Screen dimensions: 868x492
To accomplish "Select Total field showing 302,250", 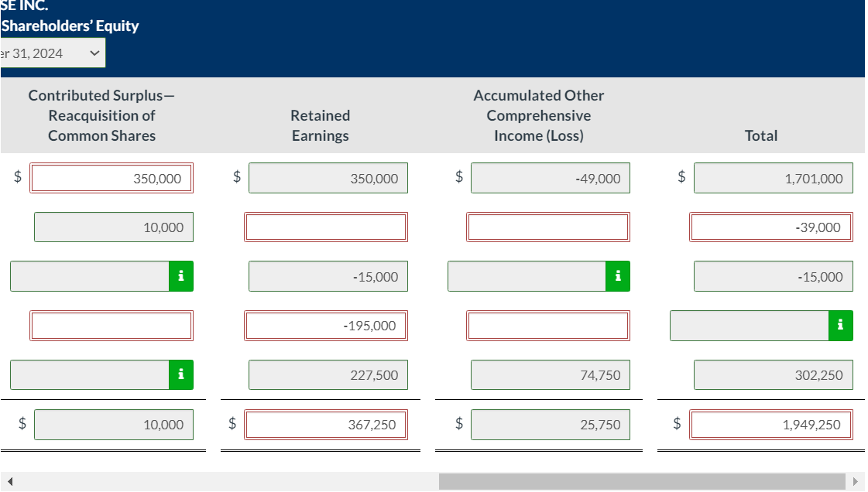I will tap(774, 375).
